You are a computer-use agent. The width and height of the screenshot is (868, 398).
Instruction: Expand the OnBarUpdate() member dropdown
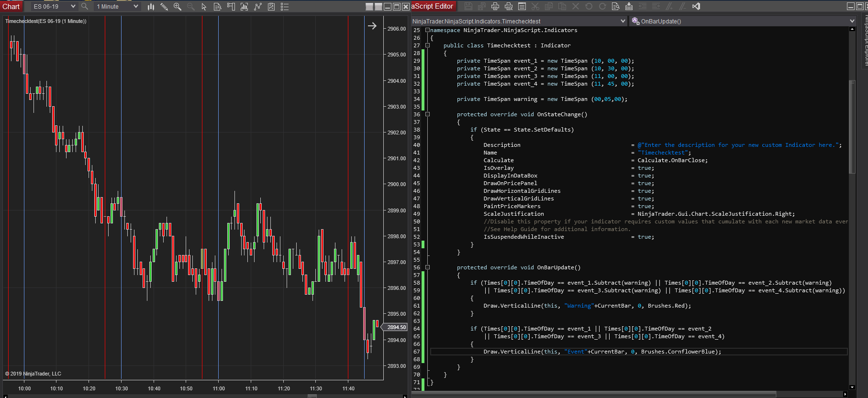click(x=852, y=21)
